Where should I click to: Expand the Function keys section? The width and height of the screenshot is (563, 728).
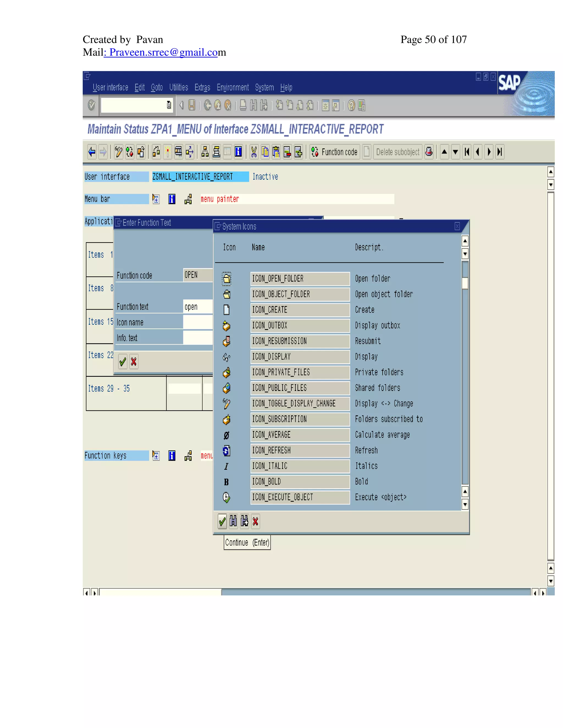click(x=156, y=456)
